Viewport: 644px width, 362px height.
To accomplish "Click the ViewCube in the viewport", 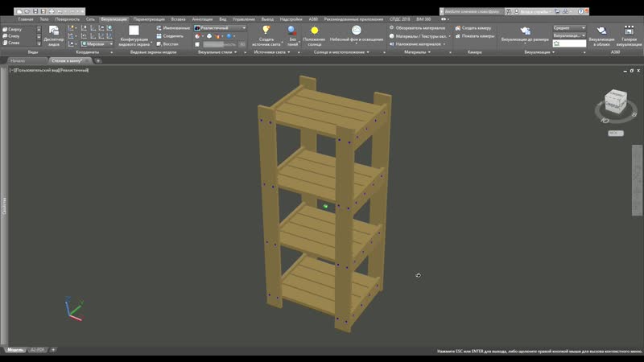I will click(615, 103).
